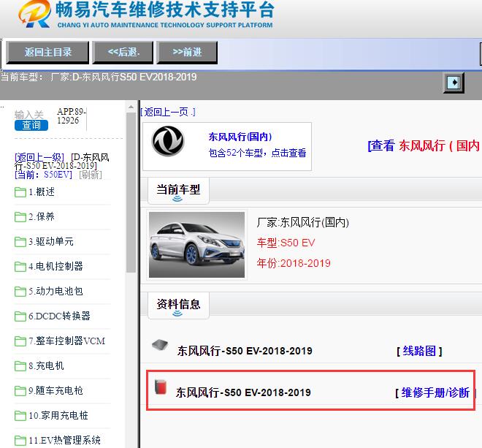
Task: Expand tree item 10.家用充电桩
Action: 58,416
